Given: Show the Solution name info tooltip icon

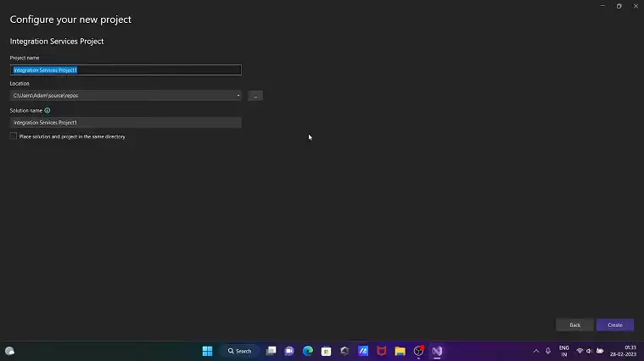Looking at the screenshot, I should [48, 110].
